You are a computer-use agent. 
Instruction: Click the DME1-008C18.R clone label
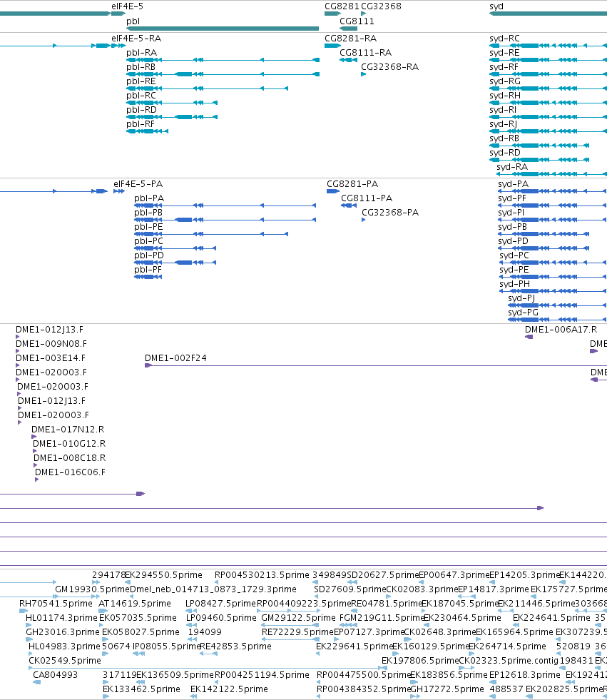pos(70,458)
